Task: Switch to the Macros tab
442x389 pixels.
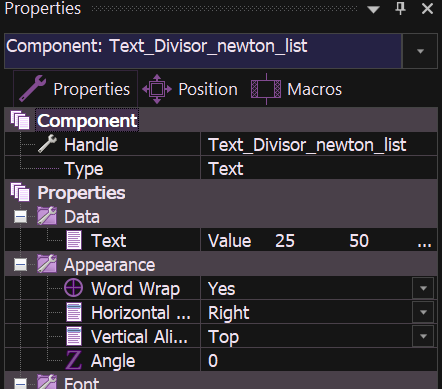Action: [x=296, y=89]
